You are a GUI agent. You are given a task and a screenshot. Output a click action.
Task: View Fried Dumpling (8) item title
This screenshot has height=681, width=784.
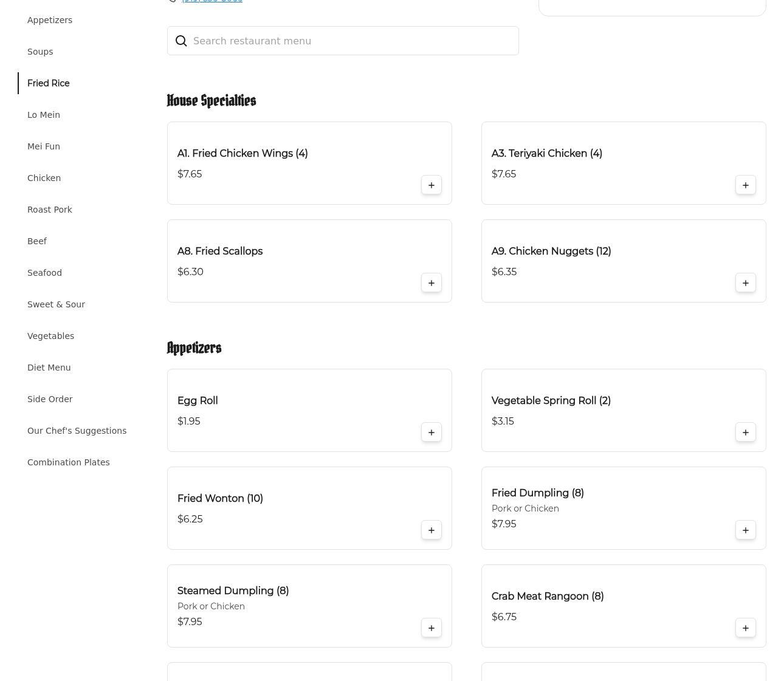[538, 493]
